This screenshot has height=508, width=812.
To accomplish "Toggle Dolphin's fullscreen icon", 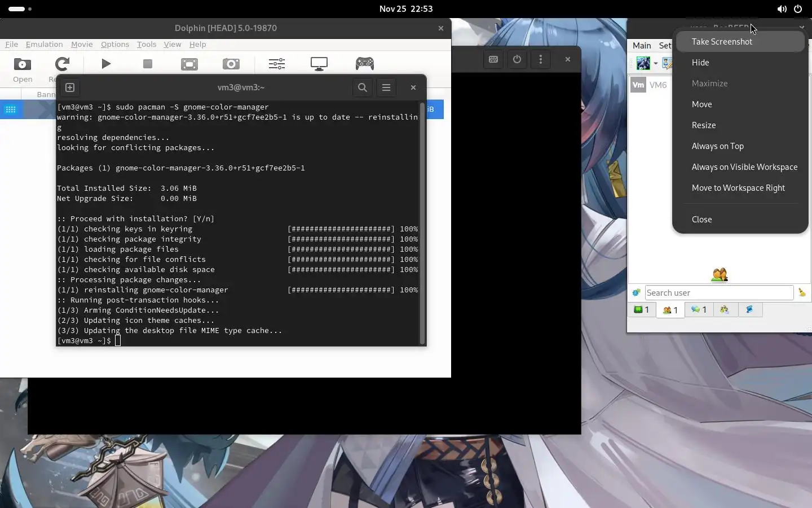I will tap(189, 64).
